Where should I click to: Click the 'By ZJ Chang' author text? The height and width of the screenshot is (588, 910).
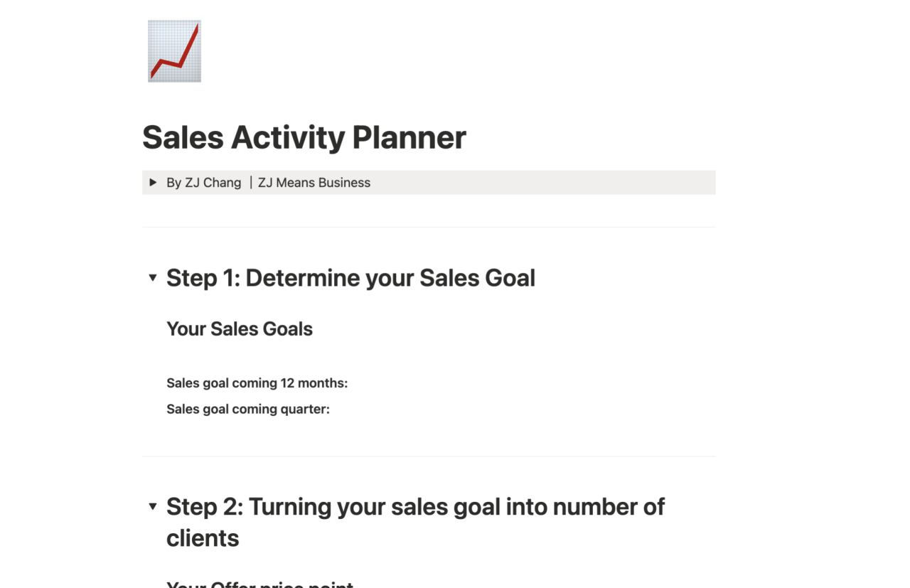tap(203, 183)
